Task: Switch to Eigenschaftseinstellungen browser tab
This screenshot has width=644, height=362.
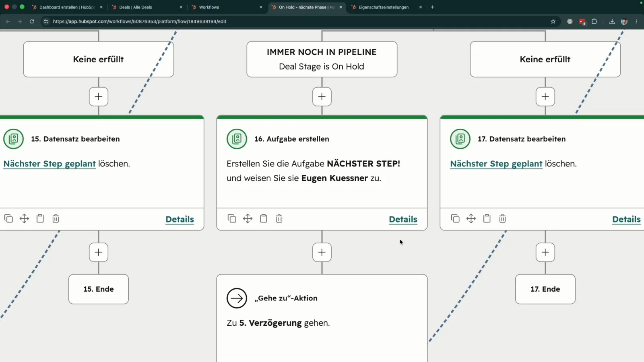Action: pos(386,7)
